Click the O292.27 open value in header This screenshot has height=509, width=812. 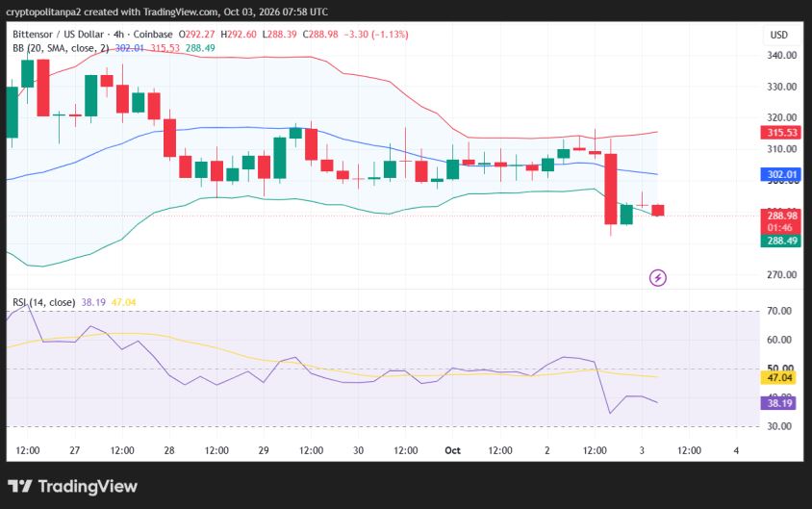197,35
